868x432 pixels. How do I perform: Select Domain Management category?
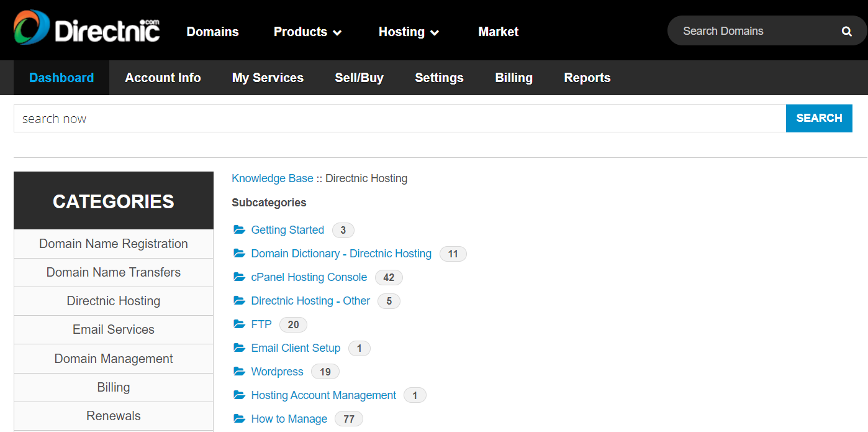click(x=114, y=359)
